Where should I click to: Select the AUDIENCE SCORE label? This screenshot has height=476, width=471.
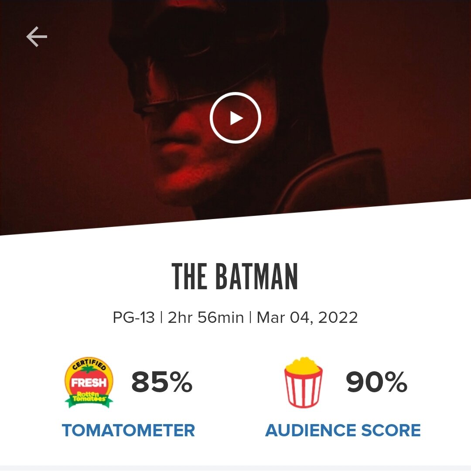click(343, 431)
